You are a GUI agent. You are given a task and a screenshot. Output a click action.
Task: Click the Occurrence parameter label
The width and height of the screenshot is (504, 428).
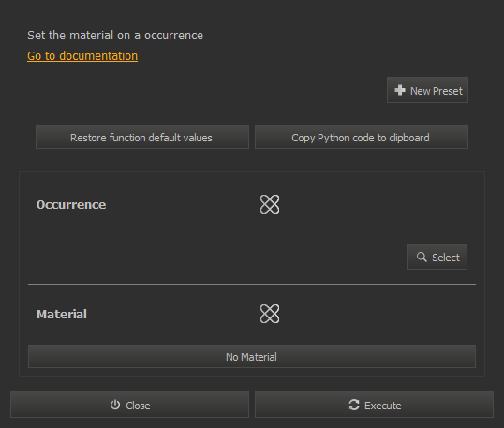(71, 205)
